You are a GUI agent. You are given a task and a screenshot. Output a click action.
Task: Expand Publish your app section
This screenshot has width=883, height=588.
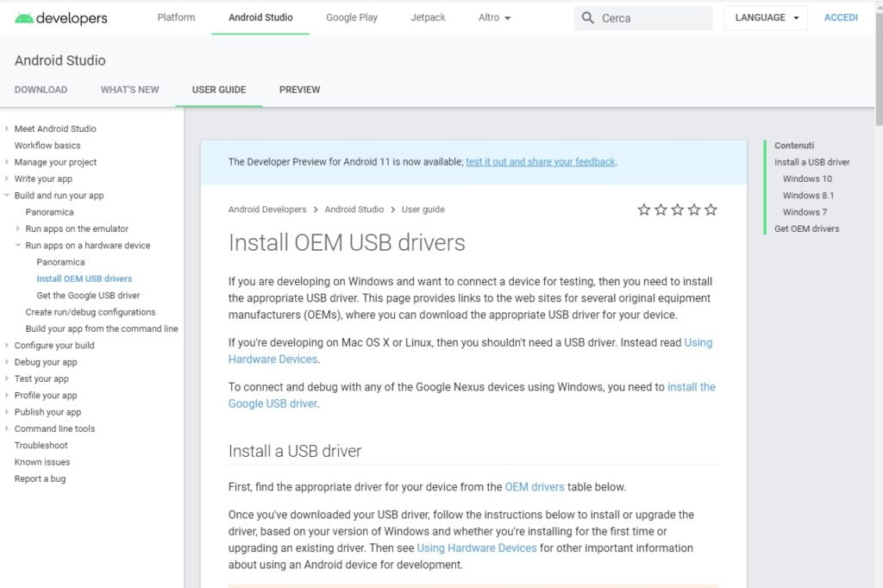pyautogui.click(x=7, y=412)
